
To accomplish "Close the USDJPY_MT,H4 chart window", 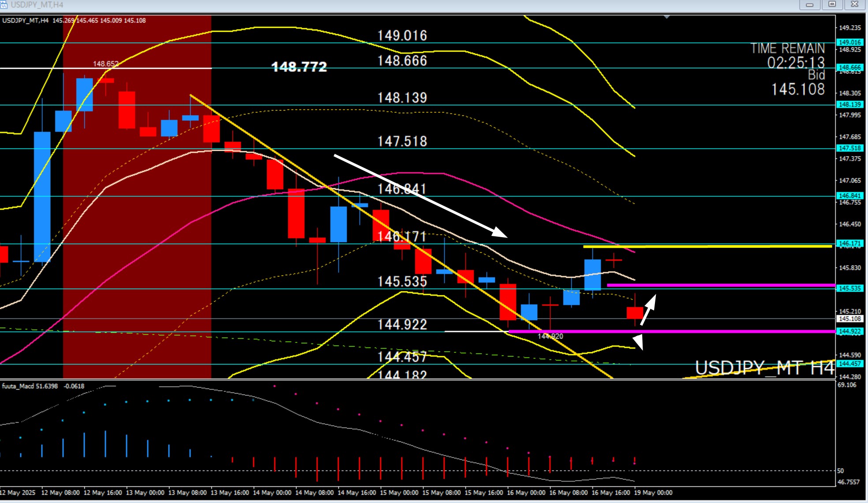I will click(855, 4).
